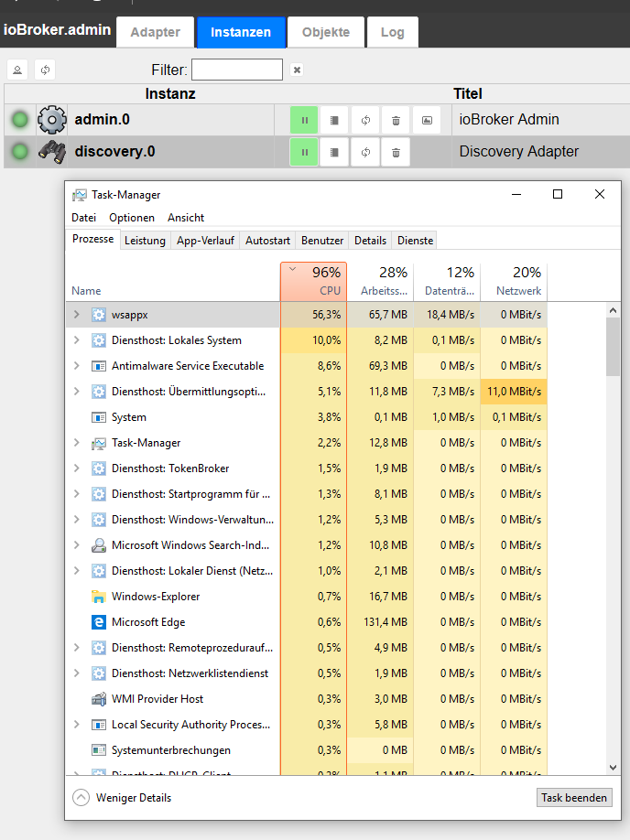This screenshot has width=630, height=840.
Task: Open the Ansicht menu in Task-Manager
Action: (x=186, y=218)
